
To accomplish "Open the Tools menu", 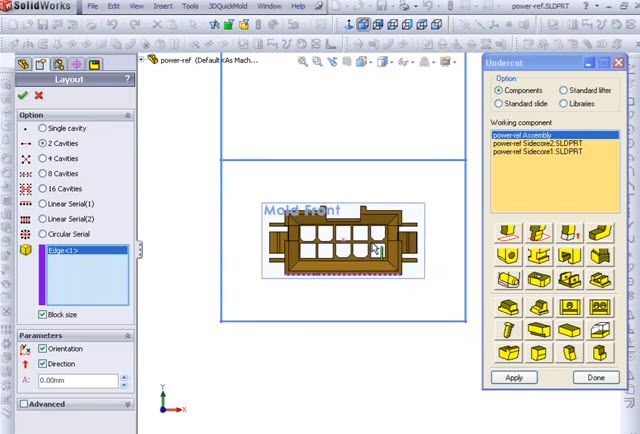I will pos(190,6).
